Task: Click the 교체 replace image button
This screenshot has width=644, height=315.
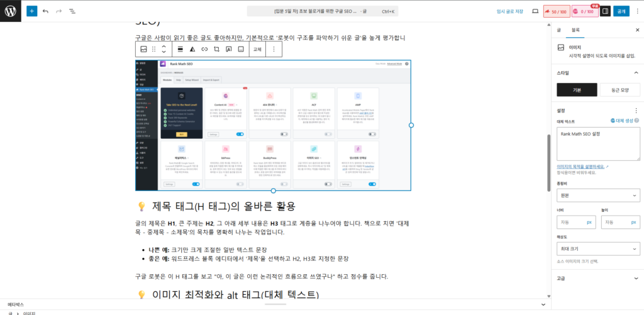Action: [x=257, y=49]
